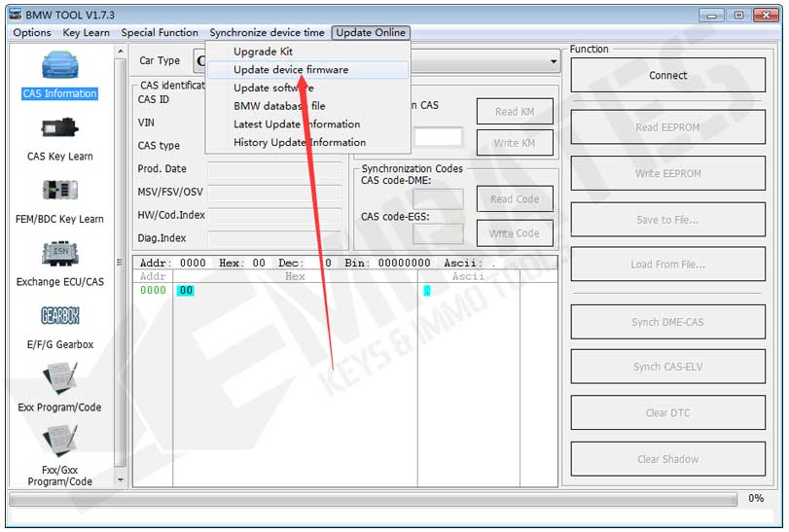Select the highlighted hex byte 00
Viewport: 789px width, 532px height.
click(186, 290)
